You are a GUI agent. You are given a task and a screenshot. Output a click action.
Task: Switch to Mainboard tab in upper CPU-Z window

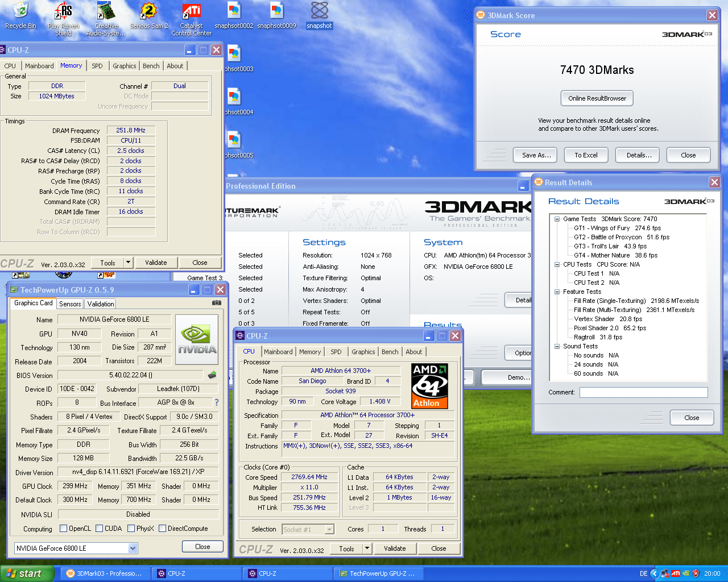tap(39, 66)
